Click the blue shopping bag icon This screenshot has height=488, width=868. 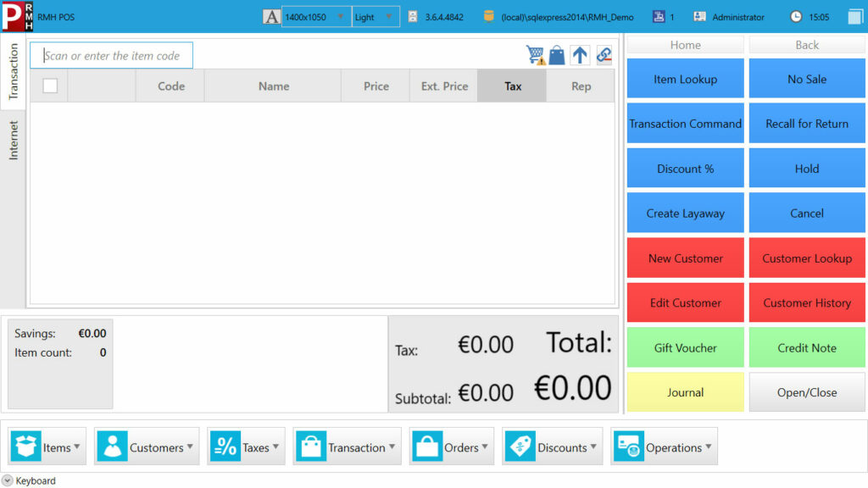click(557, 55)
